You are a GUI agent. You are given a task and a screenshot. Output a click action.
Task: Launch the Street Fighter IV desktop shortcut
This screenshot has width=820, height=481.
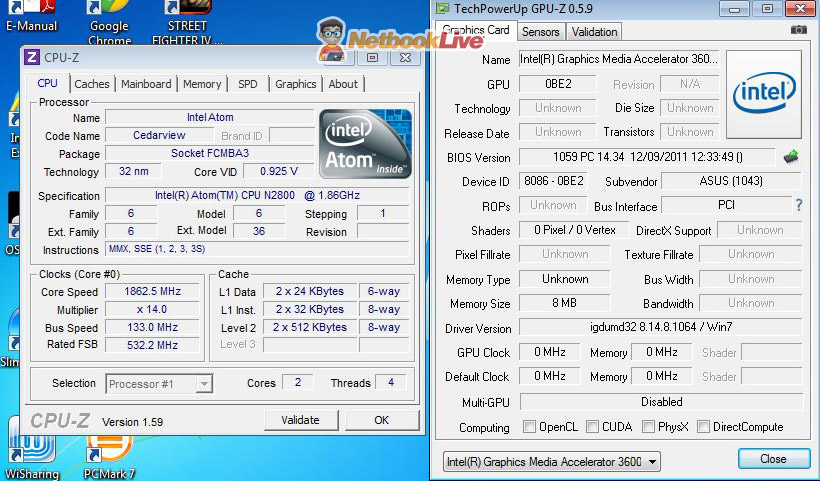pyautogui.click(x=187, y=22)
